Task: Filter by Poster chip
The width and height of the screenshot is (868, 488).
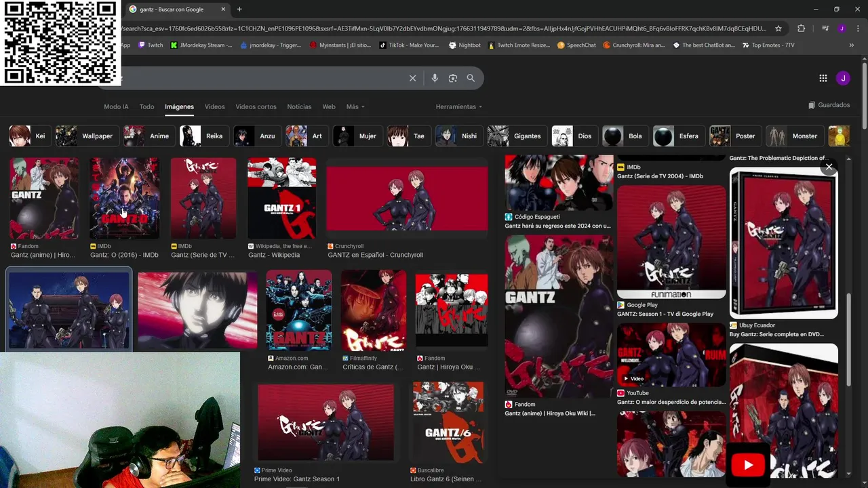Action: (735, 136)
